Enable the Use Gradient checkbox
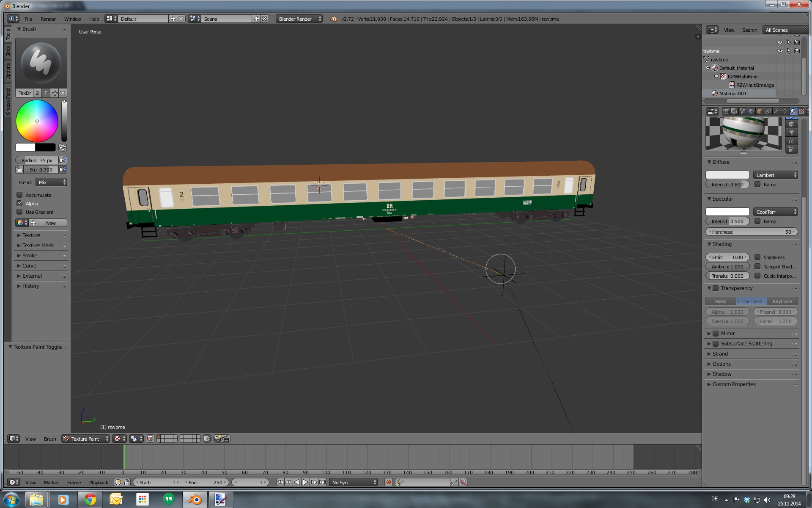 click(x=19, y=212)
